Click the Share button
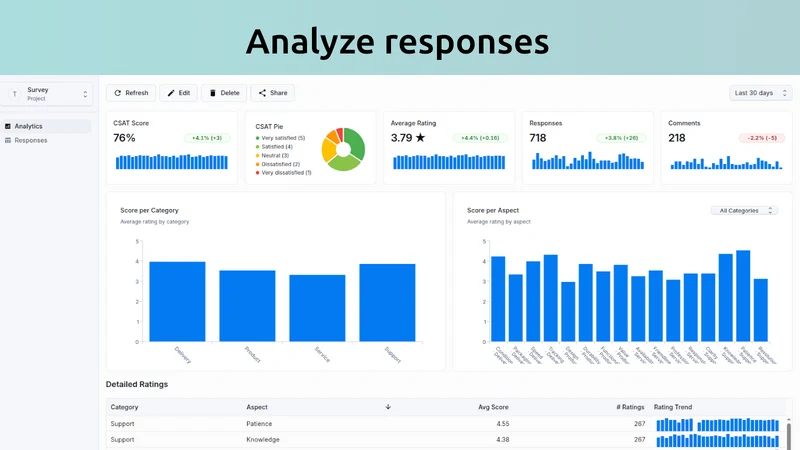 (272, 93)
